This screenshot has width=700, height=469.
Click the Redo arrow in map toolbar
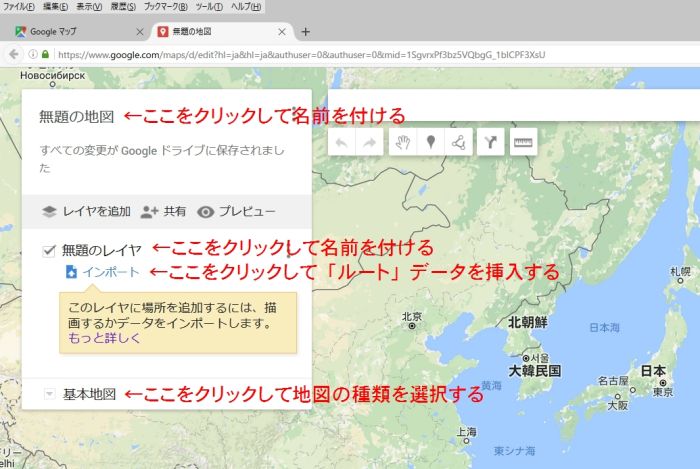369,142
